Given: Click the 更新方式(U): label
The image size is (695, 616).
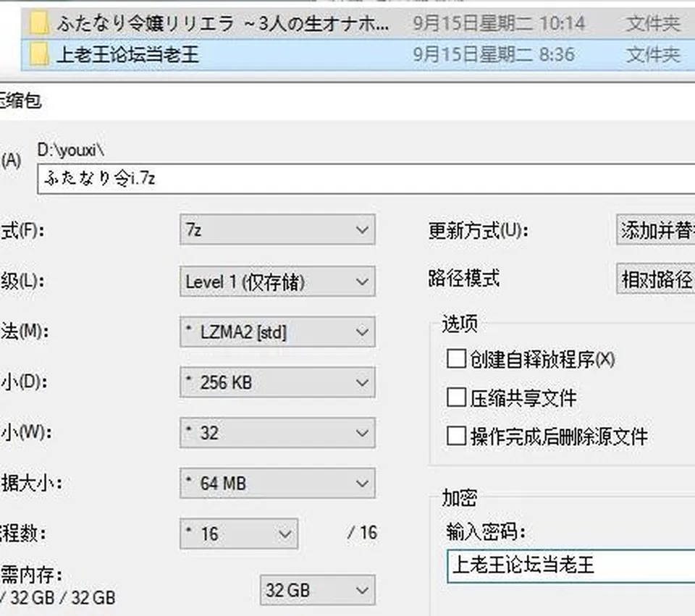Looking at the screenshot, I should pos(478,230).
